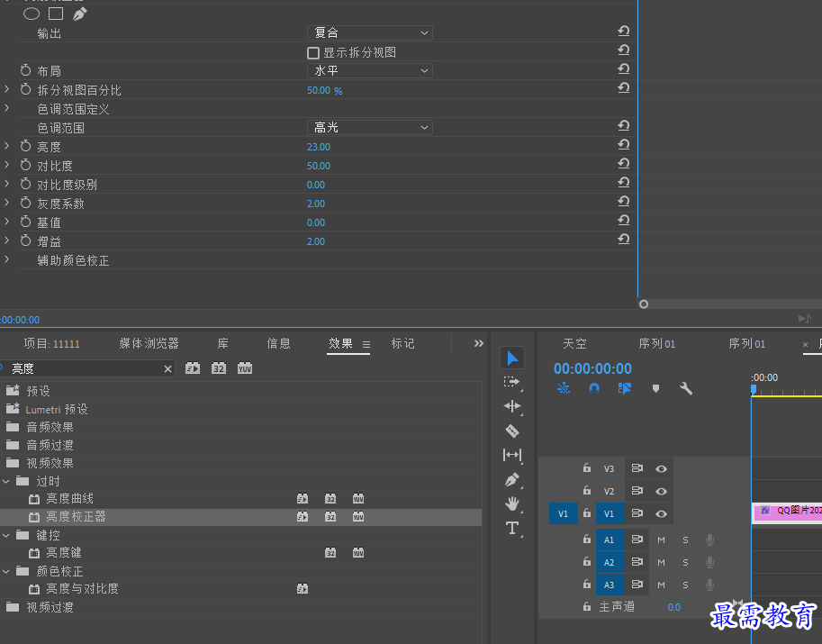The height and width of the screenshot is (644, 822).
Task: Select the rectangle mask tool
Action: 56,14
